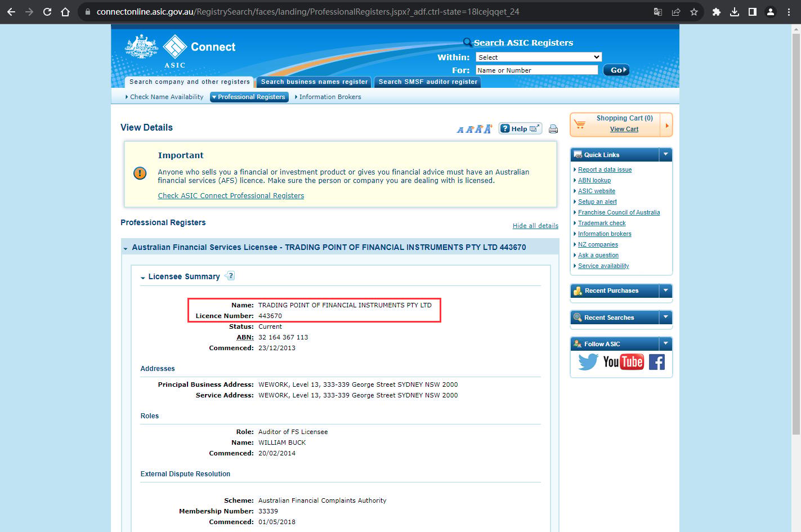This screenshot has width=801, height=532.
Task: Open Setup an alert link
Action: tap(597, 202)
